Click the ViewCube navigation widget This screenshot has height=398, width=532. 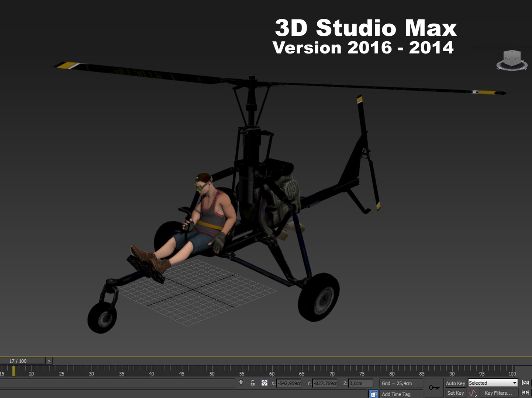coord(512,60)
